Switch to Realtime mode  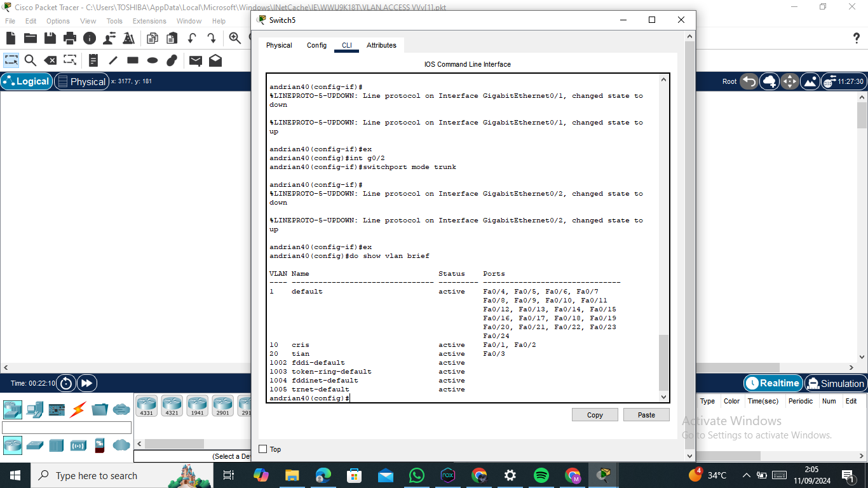(x=773, y=383)
